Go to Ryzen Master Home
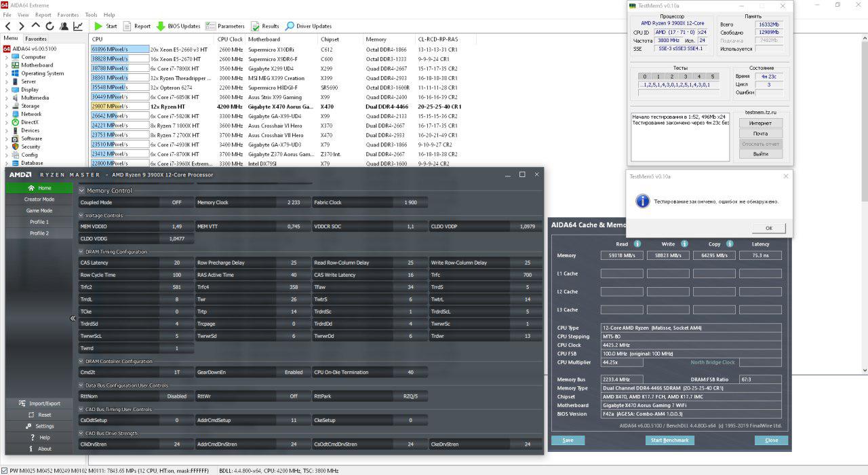 point(39,188)
